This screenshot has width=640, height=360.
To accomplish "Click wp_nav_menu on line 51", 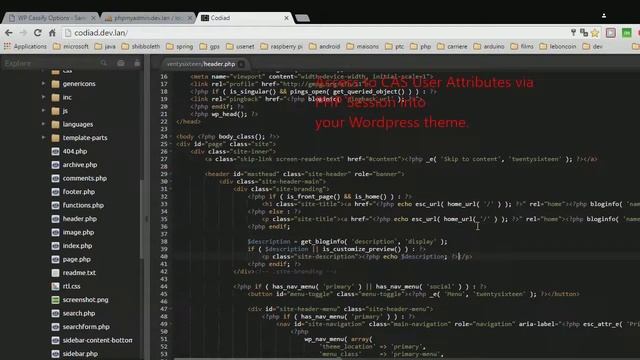I will [x=325, y=339].
